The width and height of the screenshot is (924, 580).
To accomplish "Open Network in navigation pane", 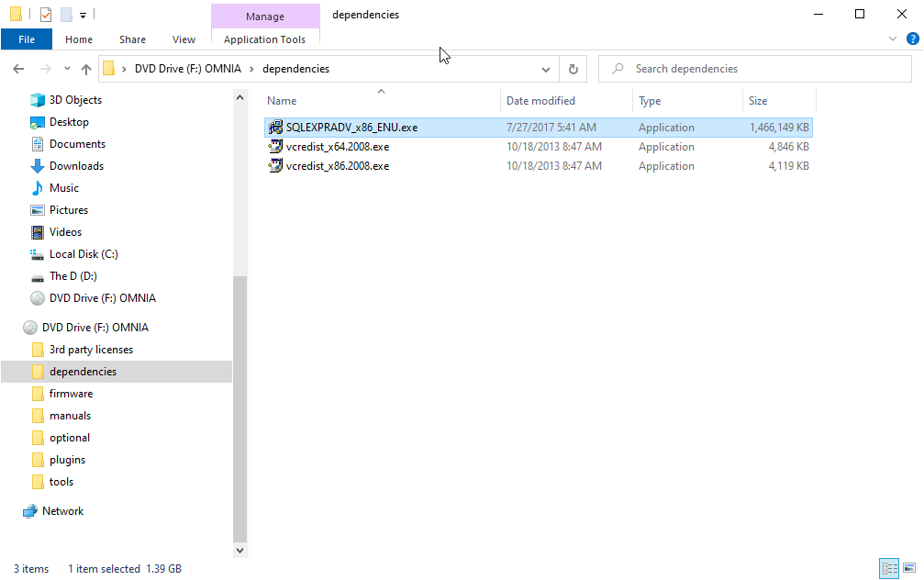I will click(62, 511).
